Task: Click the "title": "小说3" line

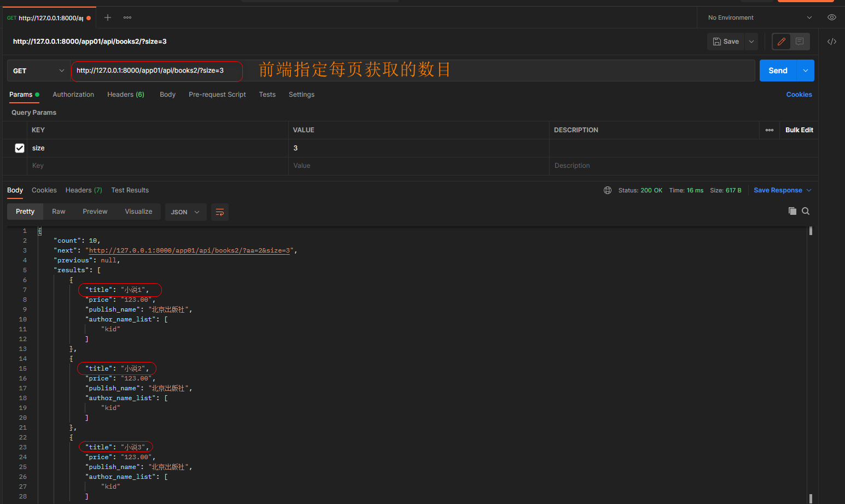Action: click(x=117, y=447)
